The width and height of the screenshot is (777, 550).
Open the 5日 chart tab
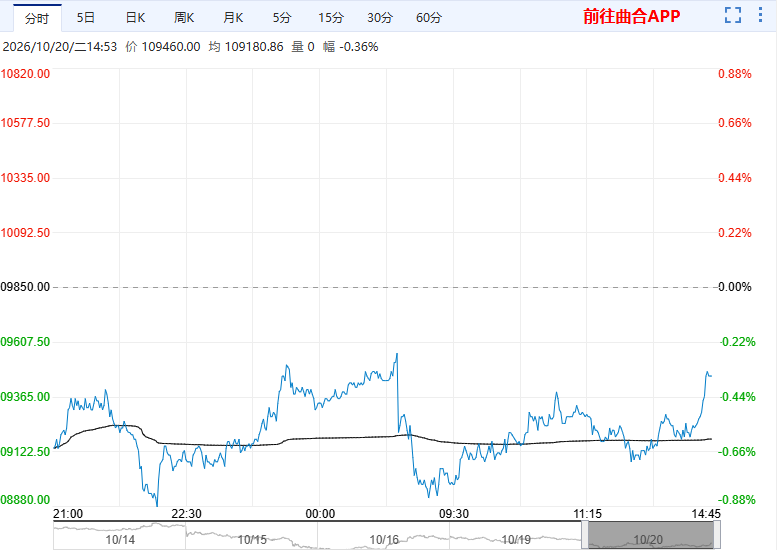86,18
